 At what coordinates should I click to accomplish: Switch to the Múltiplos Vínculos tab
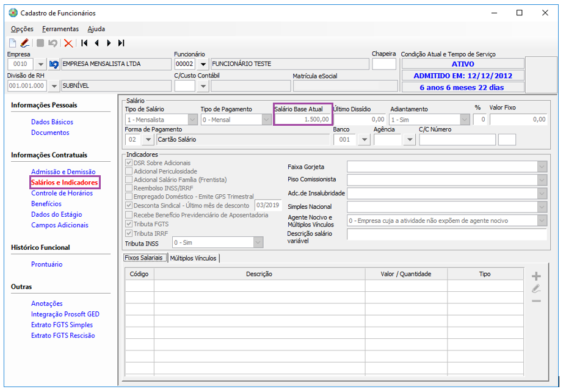pyautogui.click(x=193, y=258)
